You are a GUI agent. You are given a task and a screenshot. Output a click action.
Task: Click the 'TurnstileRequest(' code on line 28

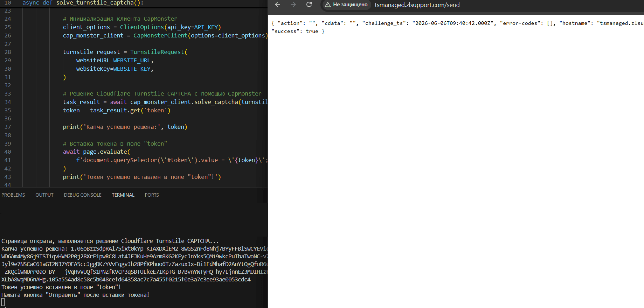click(159, 52)
